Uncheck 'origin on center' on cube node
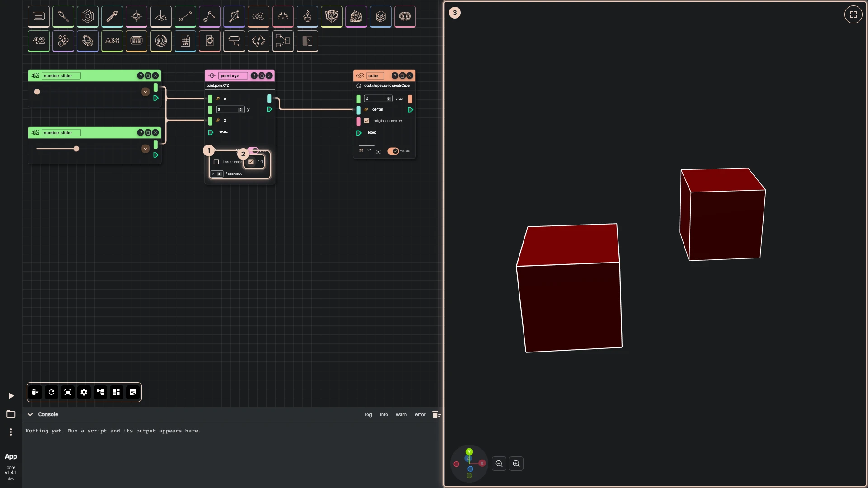868x488 pixels. [x=367, y=121]
